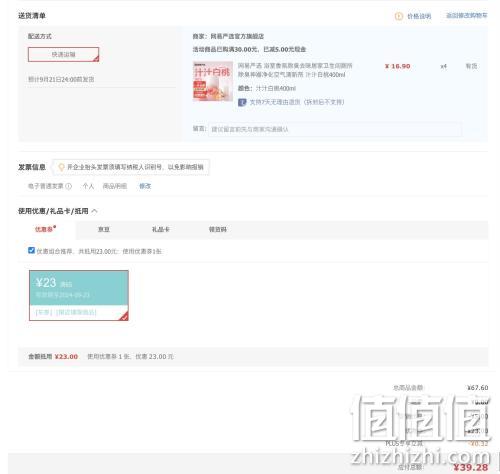Toggle the ¥23 coupon card selection

tap(79, 295)
